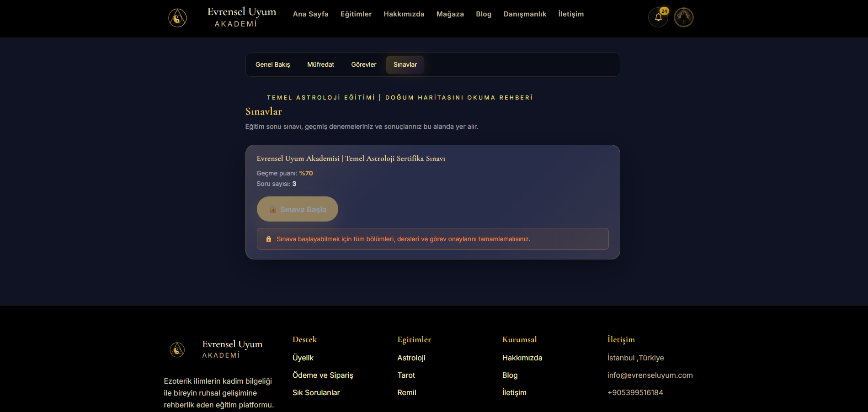Click the Sınava Başla button
This screenshot has height=412, width=868.
point(298,209)
